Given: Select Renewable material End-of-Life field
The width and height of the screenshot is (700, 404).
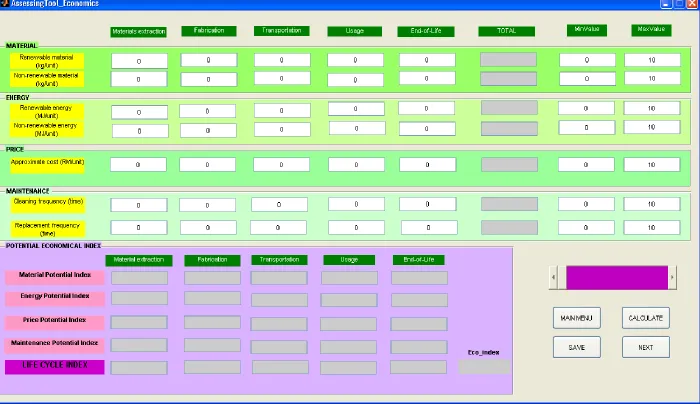Looking at the screenshot, I should coord(427,60).
